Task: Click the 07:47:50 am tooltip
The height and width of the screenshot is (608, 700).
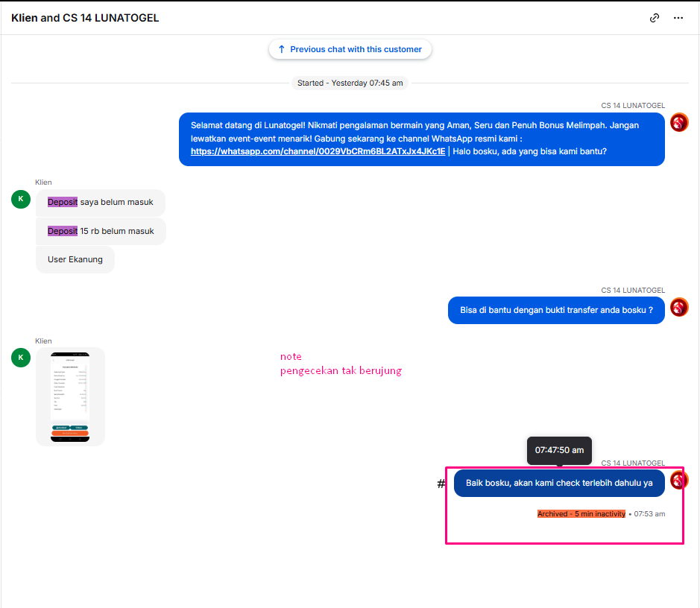Action: pos(559,450)
